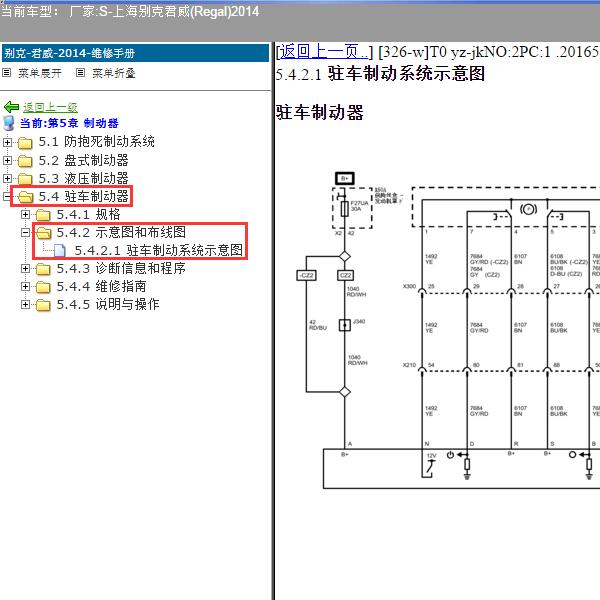Select tree item 5.4.1 规格
The height and width of the screenshot is (600, 600).
tap(88, 215)
